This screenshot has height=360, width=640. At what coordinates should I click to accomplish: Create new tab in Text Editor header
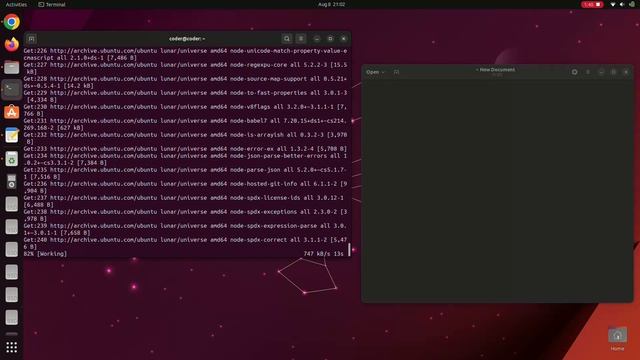pyautogui.click(x=396, y=72)
